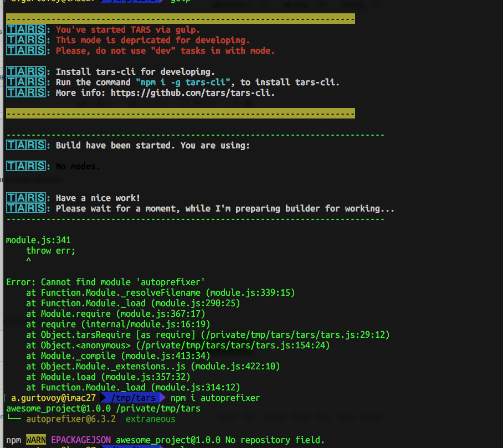
Task: Click the TARS logo beside "Build have been started"
Action: [26, 145]
